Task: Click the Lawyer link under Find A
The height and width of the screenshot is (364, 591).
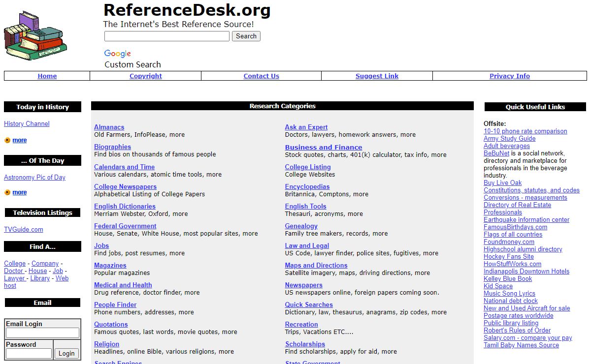Action: [x=14, y=278]
